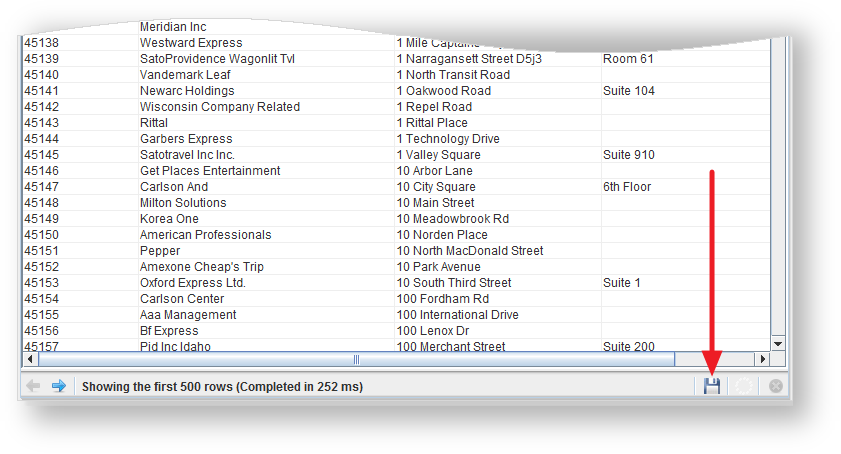Click the greyed loading spinner icon
This screenshot has height=454, width=841.
[743, 386]
